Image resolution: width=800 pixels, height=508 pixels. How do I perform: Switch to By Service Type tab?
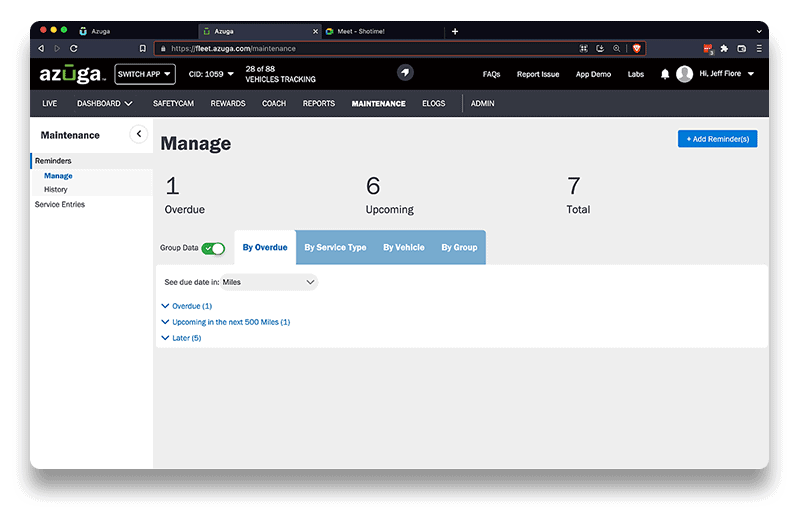pos(335,247)
